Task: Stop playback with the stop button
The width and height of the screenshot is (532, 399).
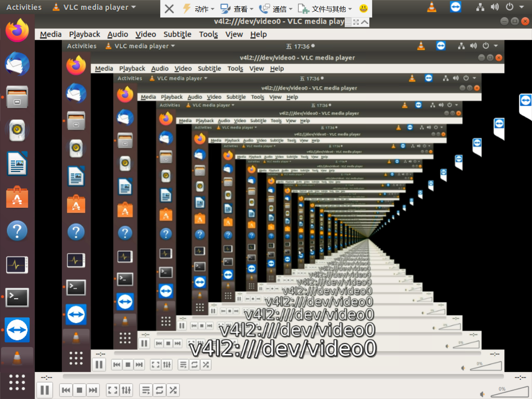Action: 79,390
